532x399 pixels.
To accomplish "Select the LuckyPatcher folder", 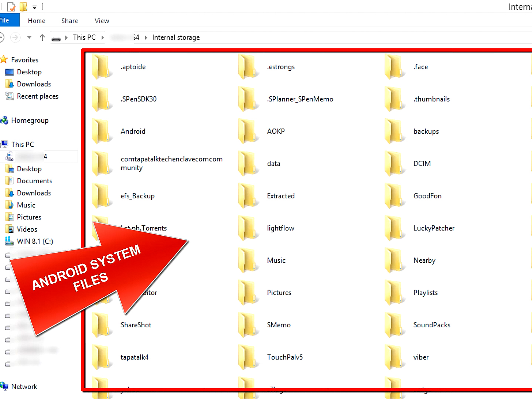I will 434,228.
